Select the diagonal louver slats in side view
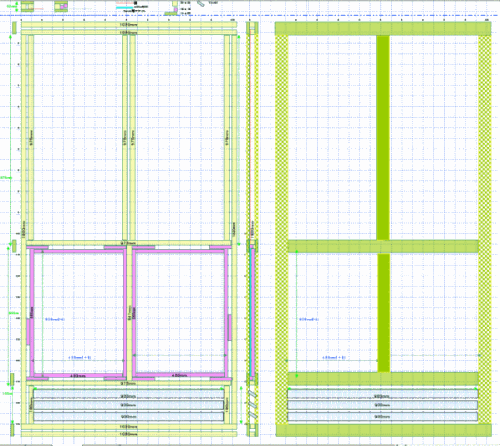The image size is (500, 446). coord(252,405)
